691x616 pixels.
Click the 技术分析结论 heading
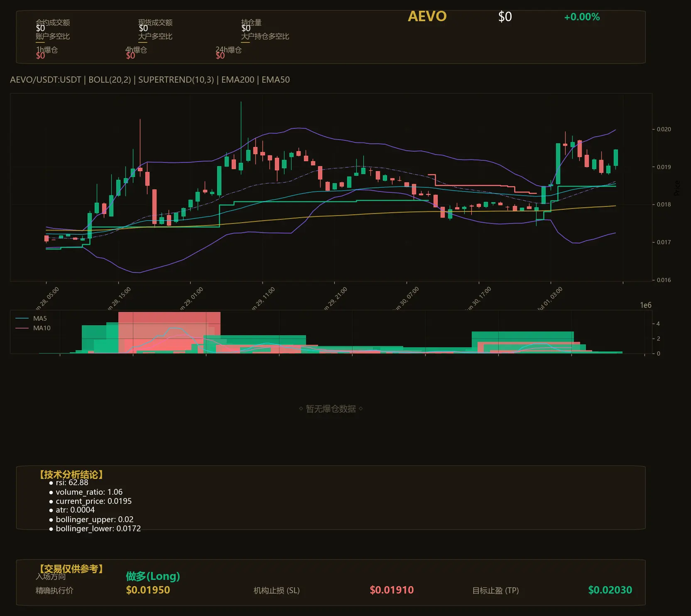click(x=71, y=475)
